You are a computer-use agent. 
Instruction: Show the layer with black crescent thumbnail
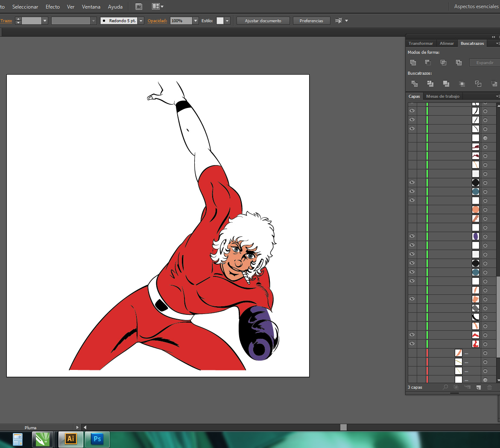click(412, 317)
